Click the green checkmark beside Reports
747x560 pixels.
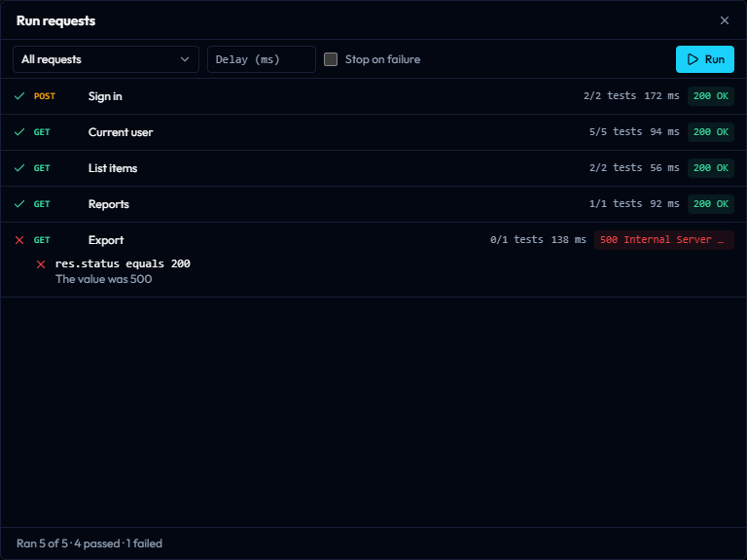point(19,204)
